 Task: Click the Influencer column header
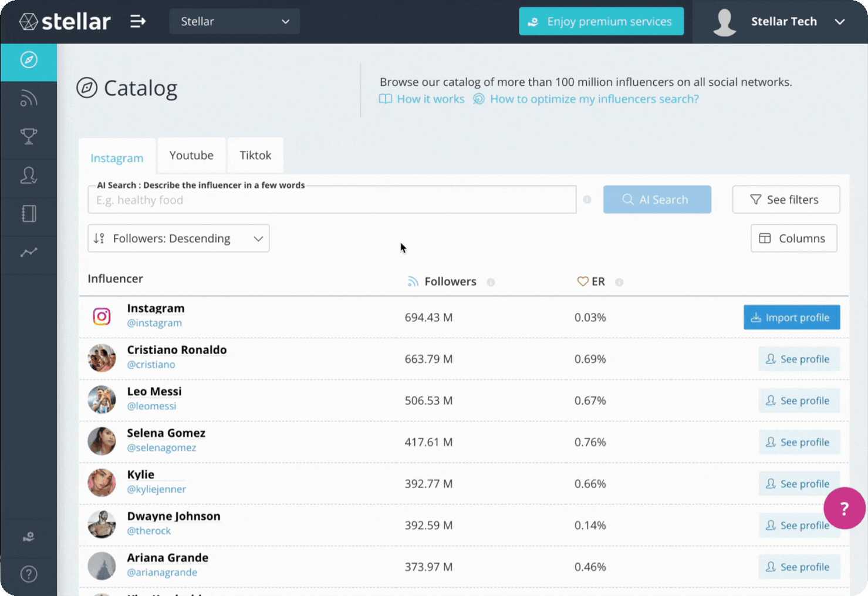115,279
